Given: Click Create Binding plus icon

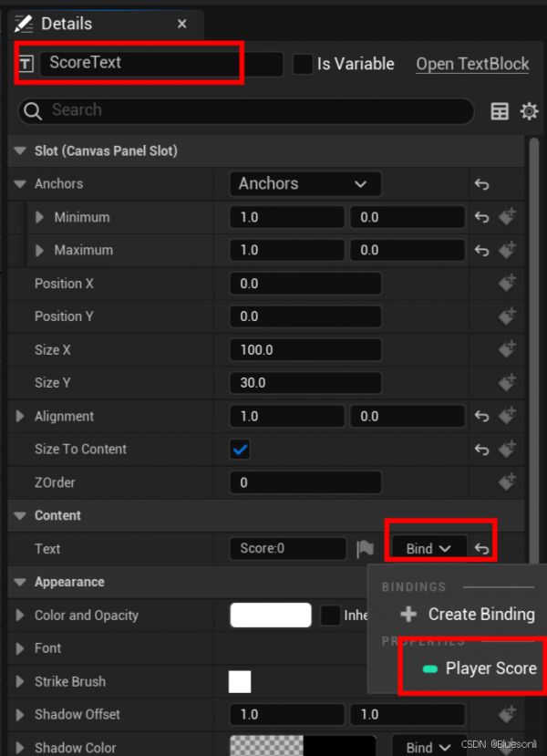Looking at the screenshot, I should tap(408, 615).
